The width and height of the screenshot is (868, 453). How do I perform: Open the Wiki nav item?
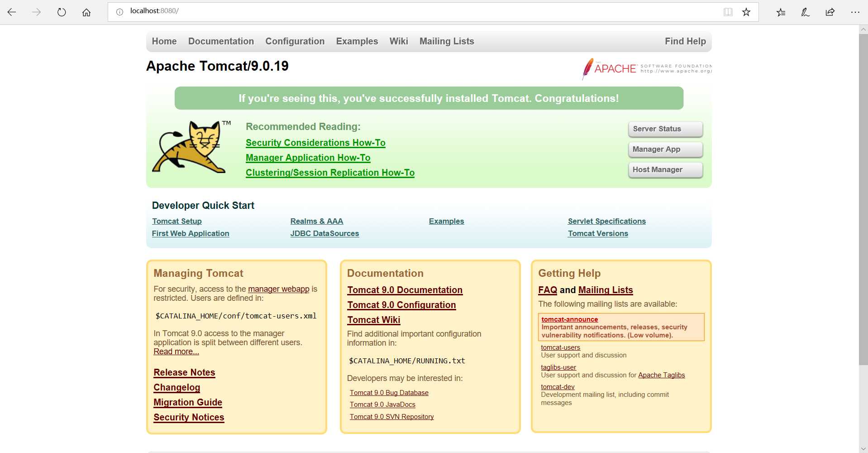pyautogui.click(x=399, y=41)
